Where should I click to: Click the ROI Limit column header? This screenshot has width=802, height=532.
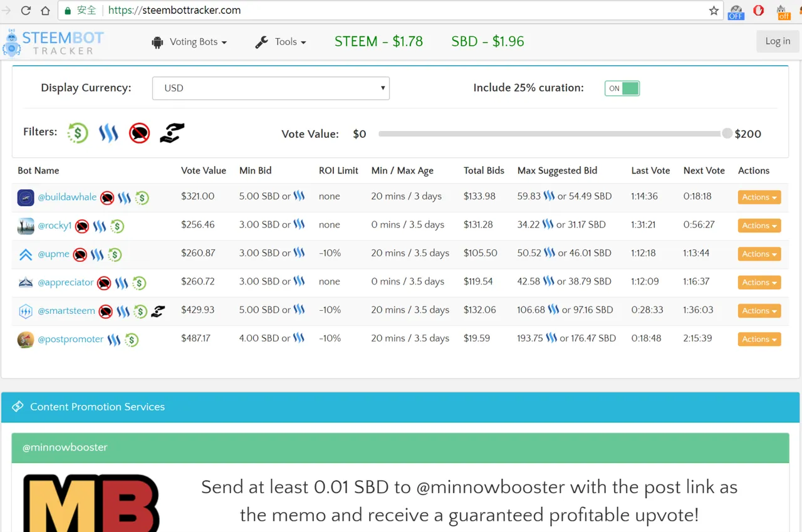click(338, 170)
